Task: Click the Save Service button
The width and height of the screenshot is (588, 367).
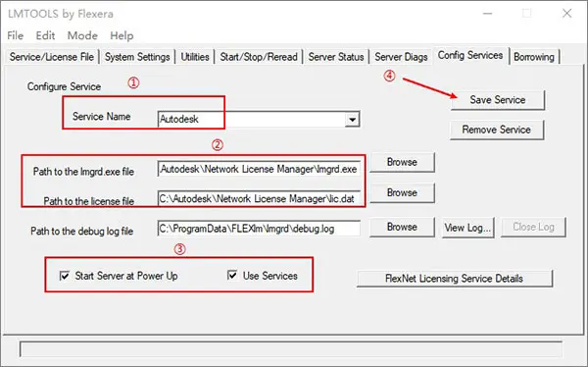Action: 498,100
